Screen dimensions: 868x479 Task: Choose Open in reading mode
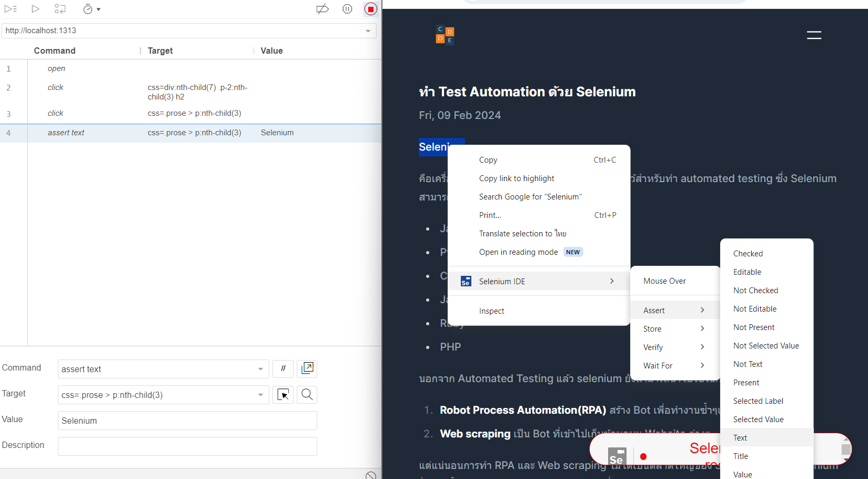point(539,252)
